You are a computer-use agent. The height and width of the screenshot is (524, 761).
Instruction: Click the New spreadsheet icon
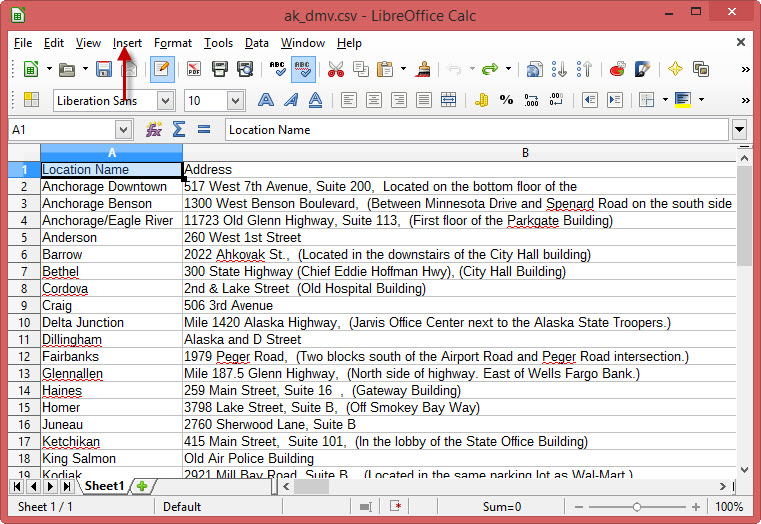click(x=31, y=69)
